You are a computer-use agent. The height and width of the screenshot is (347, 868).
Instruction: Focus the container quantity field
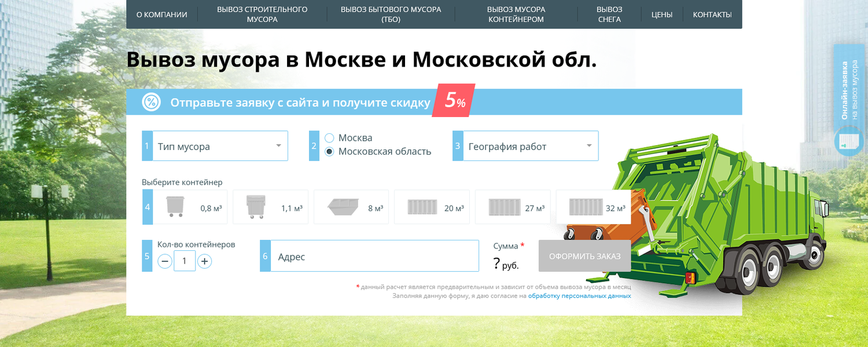pyautogui.click(x=185, y=261)
